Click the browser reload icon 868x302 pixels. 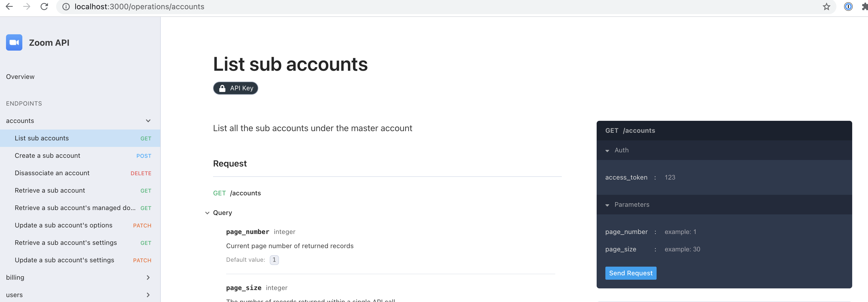pyautogui.click(x=44, y=7)
